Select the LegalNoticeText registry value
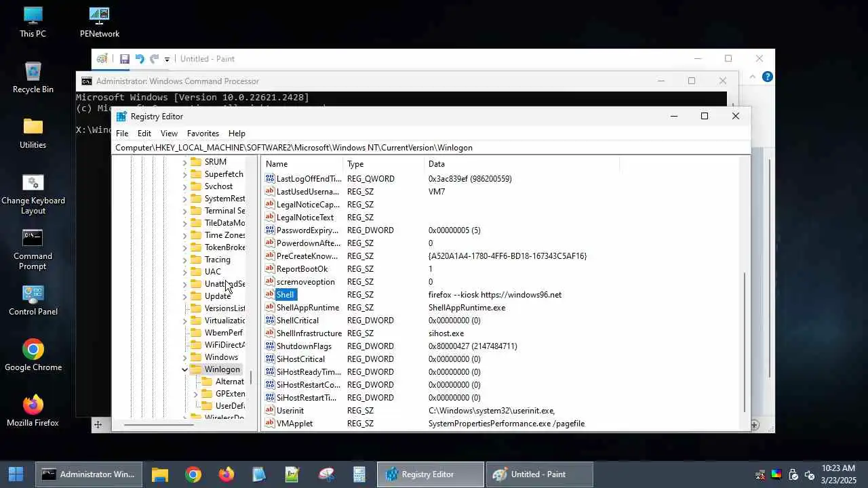868x488 pixels. (x=304, y=218)
